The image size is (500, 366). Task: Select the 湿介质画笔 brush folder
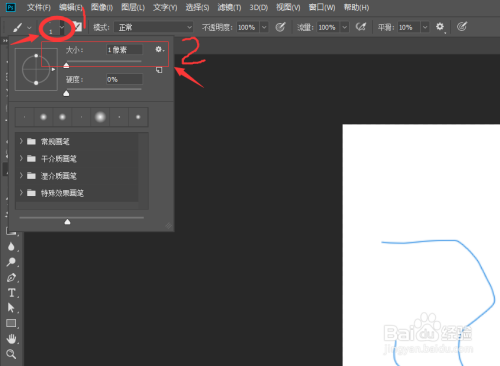77,176
